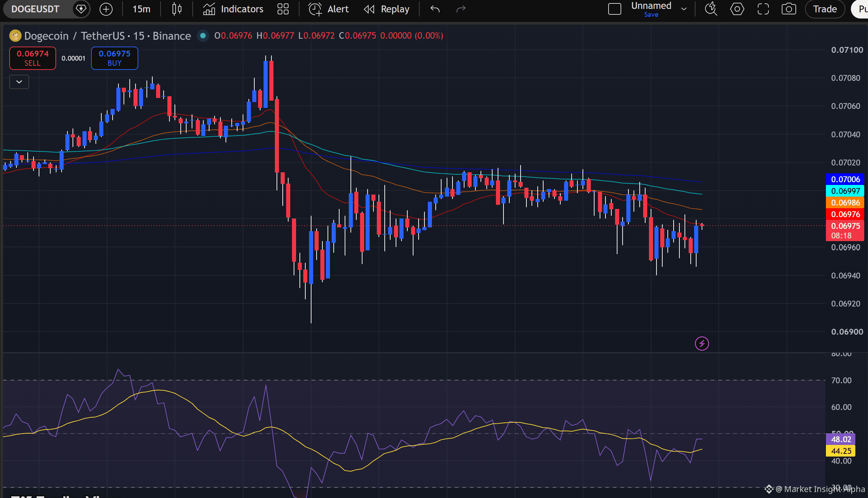Start bar Replay mode
The image size is (868, 498).
(x=387, y=9)
